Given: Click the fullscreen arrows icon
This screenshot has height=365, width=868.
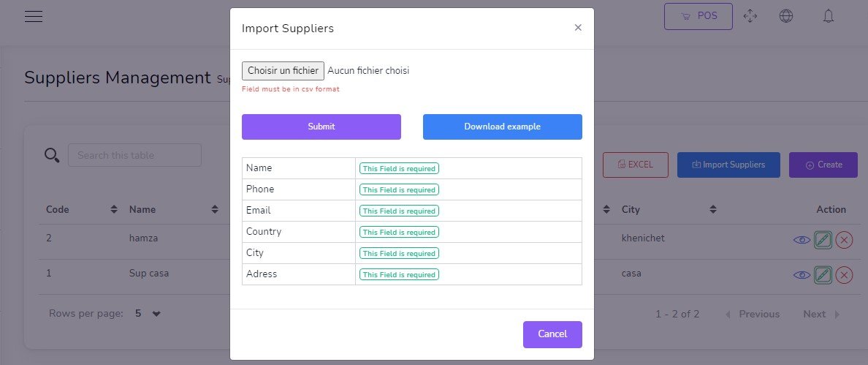Looking at the screenshot, I should (x=750, y=16).
